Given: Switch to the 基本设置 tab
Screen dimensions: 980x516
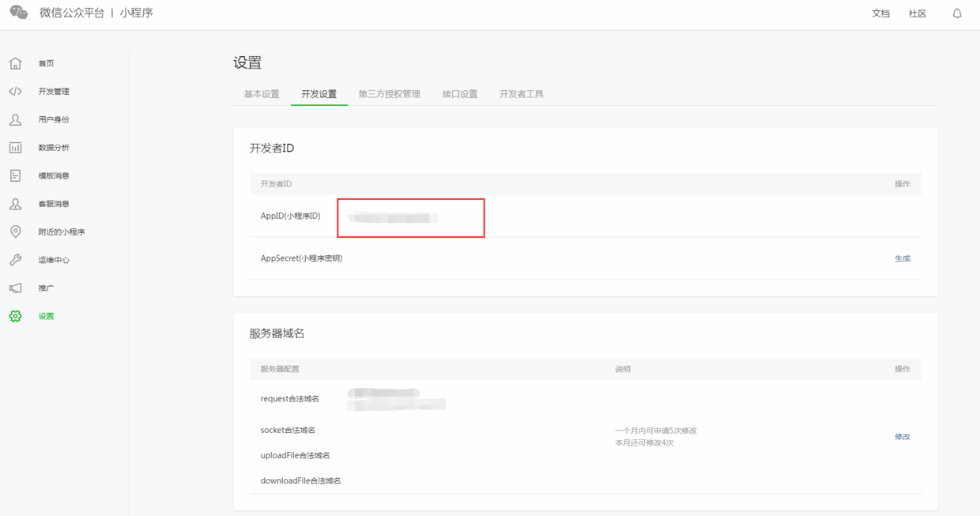Looking at the screenshot, I should (262, 94).
